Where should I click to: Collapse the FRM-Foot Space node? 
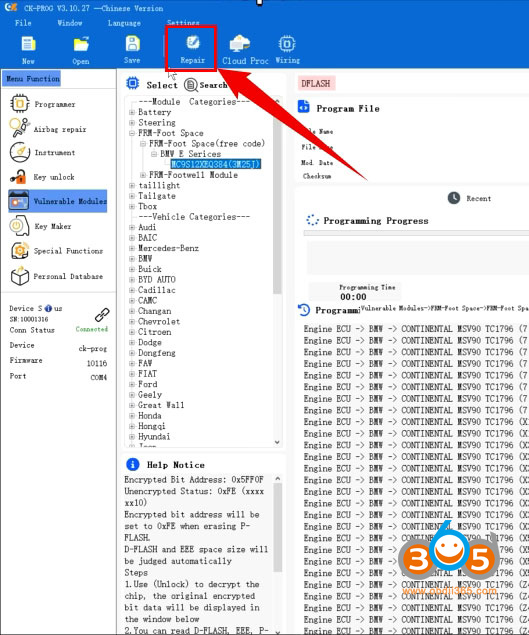[x=132, y=133]
